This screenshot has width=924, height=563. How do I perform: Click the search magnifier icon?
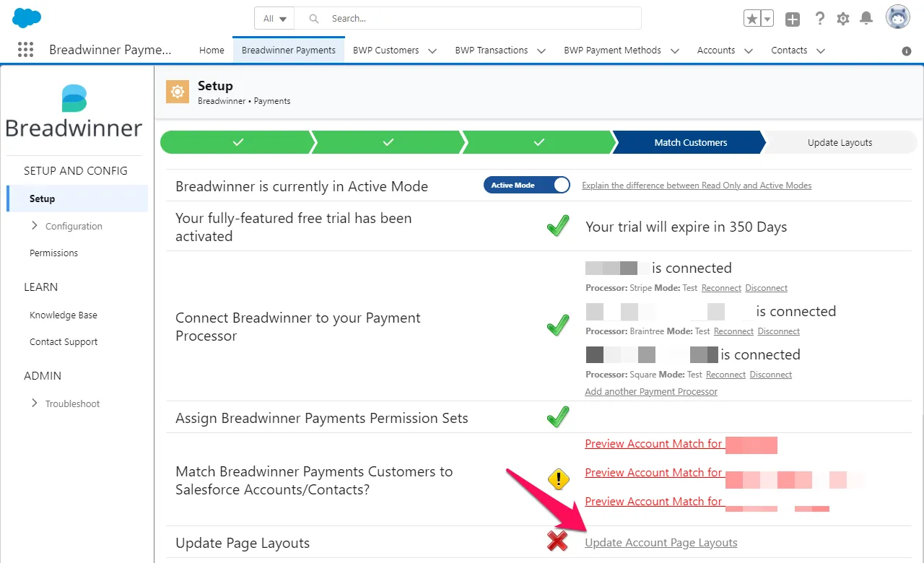click(x=314, y=19)
